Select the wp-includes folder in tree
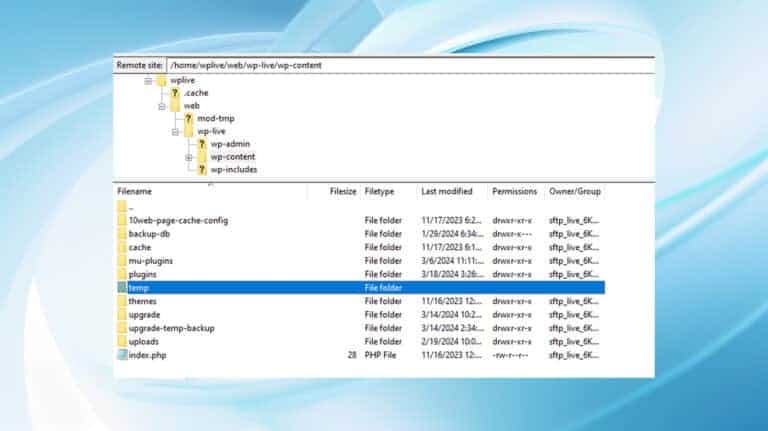The width and height of the screenshot is (768, 431). (234, 169)
